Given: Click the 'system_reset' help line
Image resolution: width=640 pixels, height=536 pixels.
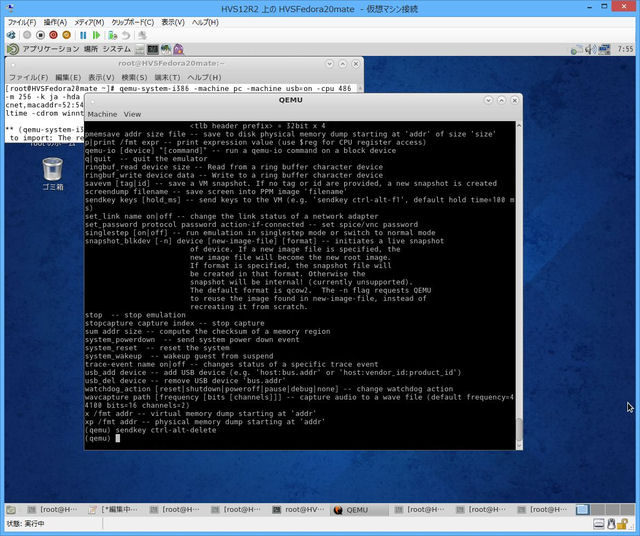Looking at the screenshot, I should coord(157,348).
